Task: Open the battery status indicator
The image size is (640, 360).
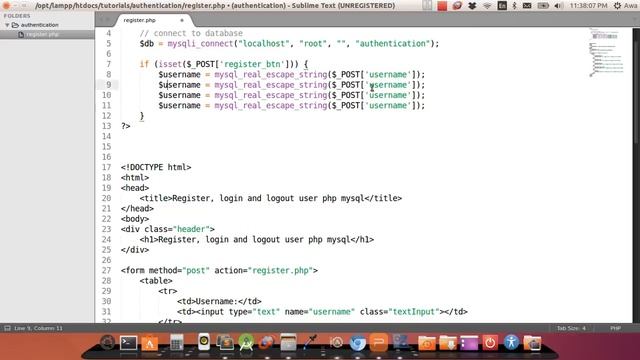Action: pyautogui.click(x=543, y=6)
